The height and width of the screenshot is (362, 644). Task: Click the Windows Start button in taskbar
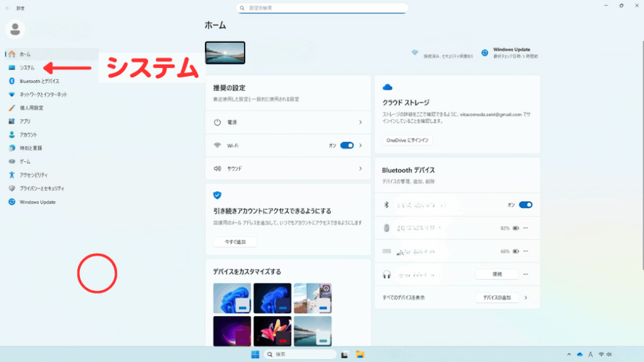[255, 354]
